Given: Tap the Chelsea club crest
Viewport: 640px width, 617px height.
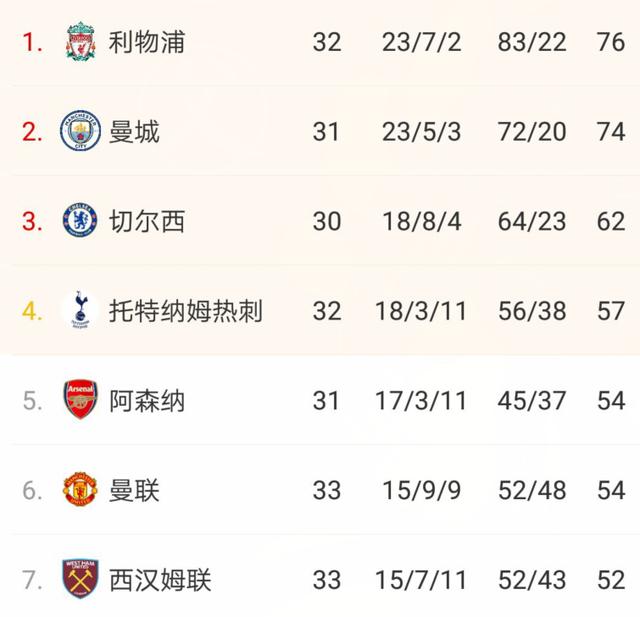Looking at the screenshot, I should click(80, 220).
